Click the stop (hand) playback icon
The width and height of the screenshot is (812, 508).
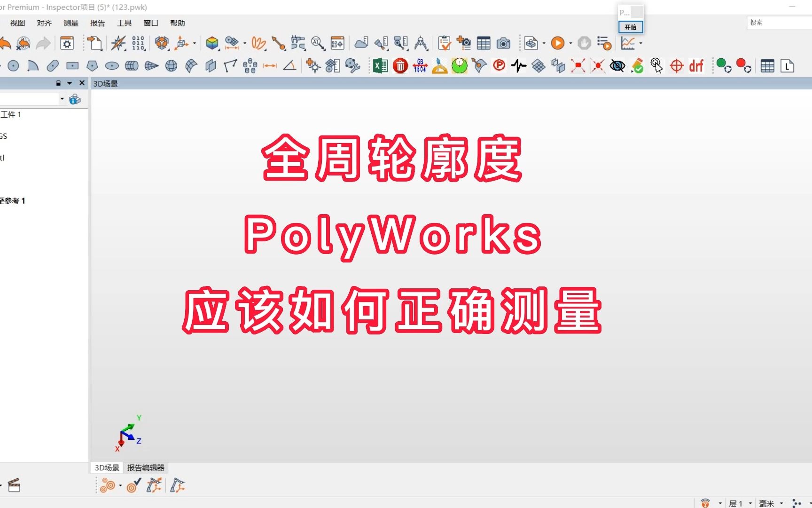[x=584, y=43]
